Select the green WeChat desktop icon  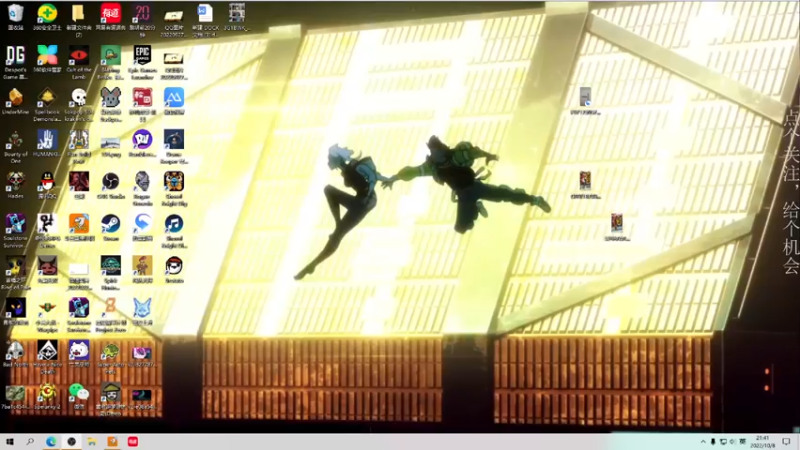79,396
